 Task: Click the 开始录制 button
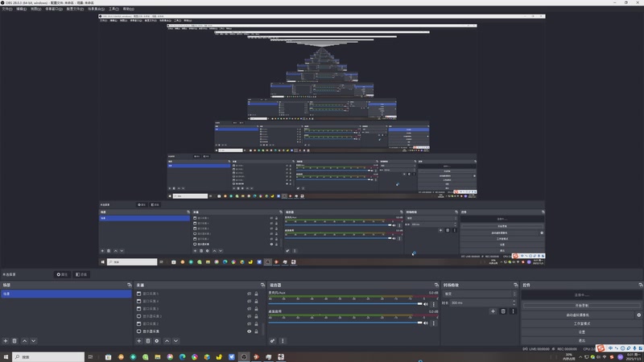pos(581,306)
